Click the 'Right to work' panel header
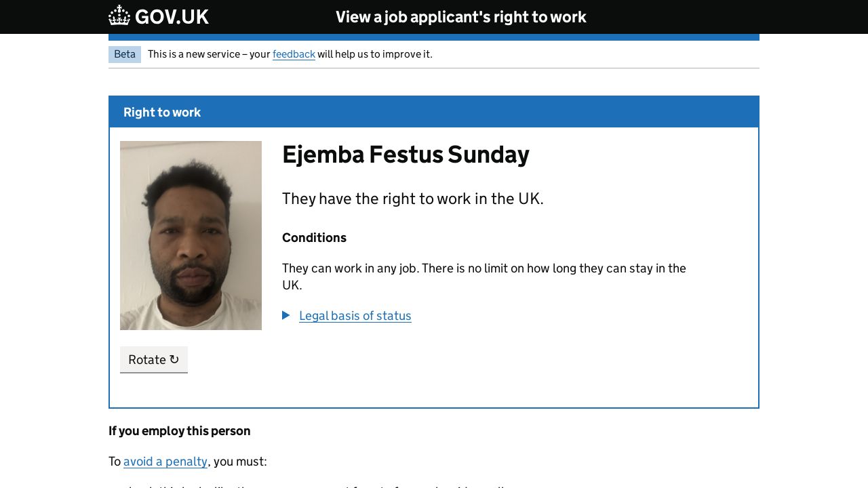The image size is (868, 488). [x=162, y=113]
